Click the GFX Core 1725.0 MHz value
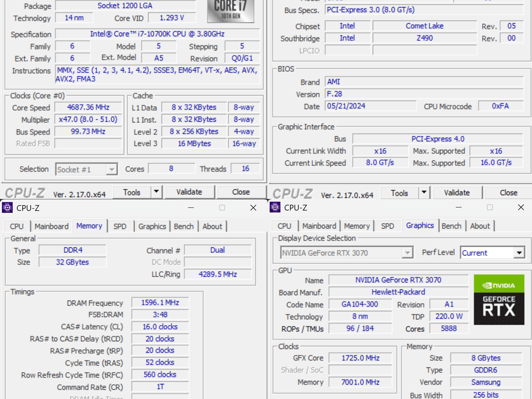The height and width of the screenshot is (399, 532). [361, 358]
